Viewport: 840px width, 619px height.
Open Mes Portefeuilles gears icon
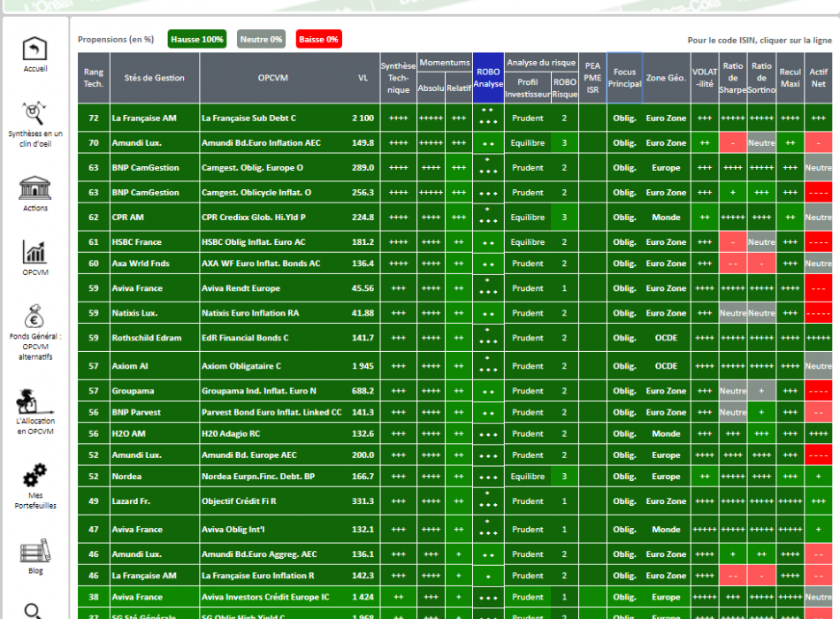(34, 476)
